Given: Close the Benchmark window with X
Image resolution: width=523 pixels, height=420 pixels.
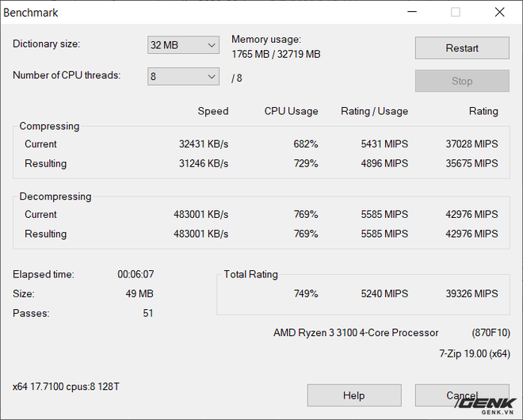Looking at the screenshot, I should pos(499,13).
